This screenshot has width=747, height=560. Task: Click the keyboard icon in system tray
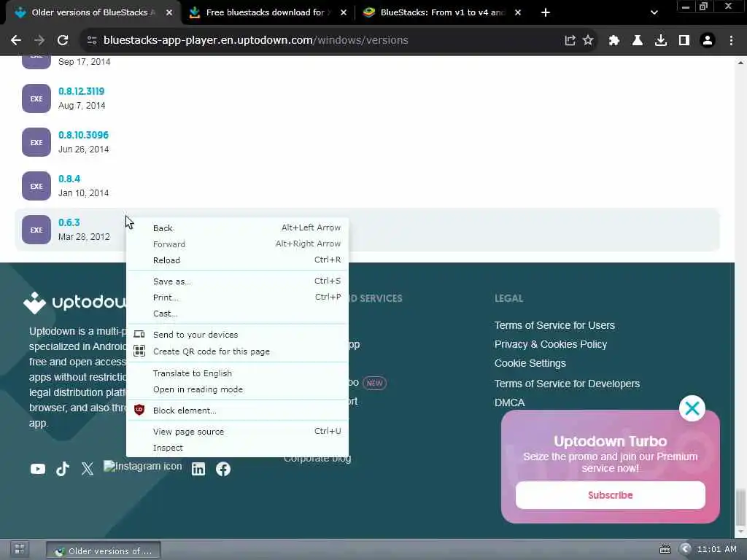point(665,550)
